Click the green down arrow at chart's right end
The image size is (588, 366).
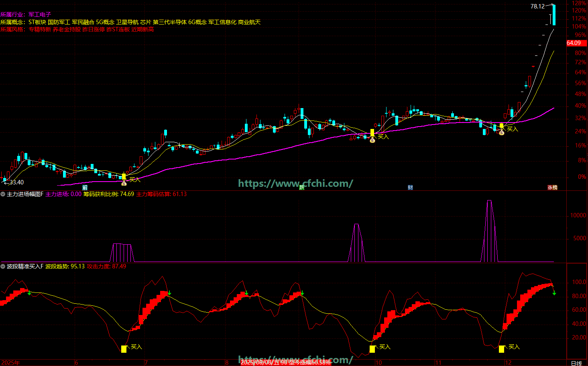click(554, 293)
